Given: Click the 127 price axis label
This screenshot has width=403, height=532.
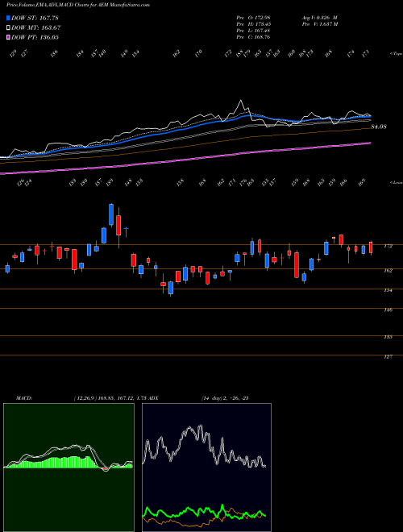Looking at the screenshot, I should click(388, 356).
